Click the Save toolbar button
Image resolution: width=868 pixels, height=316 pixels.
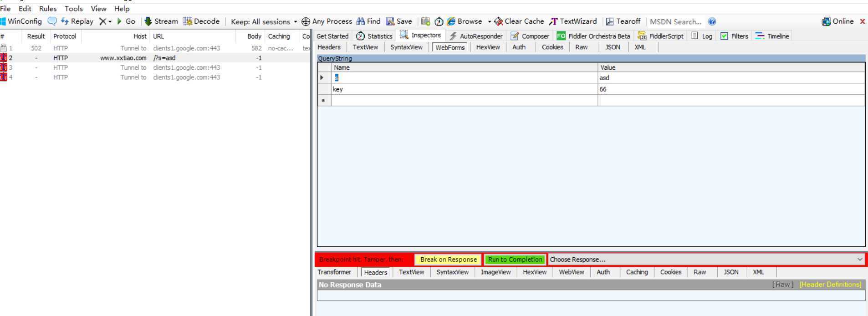pyautogui.click(x=399, y=21)
